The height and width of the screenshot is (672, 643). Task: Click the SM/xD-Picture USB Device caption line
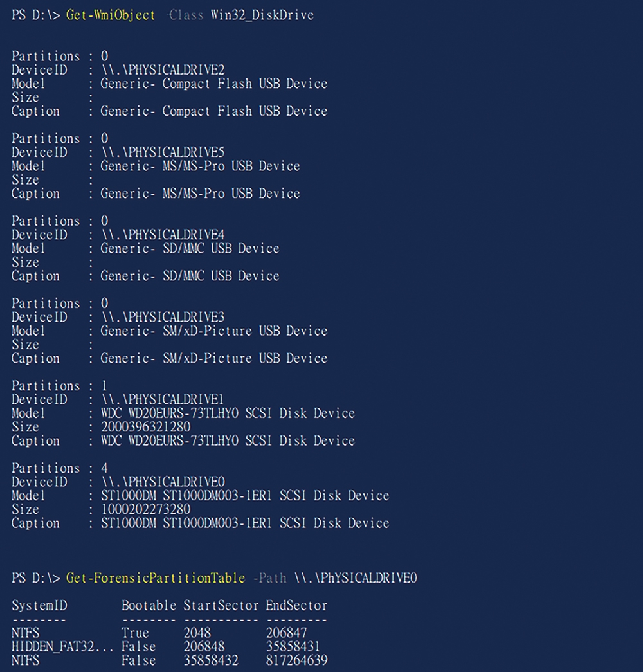213,358
